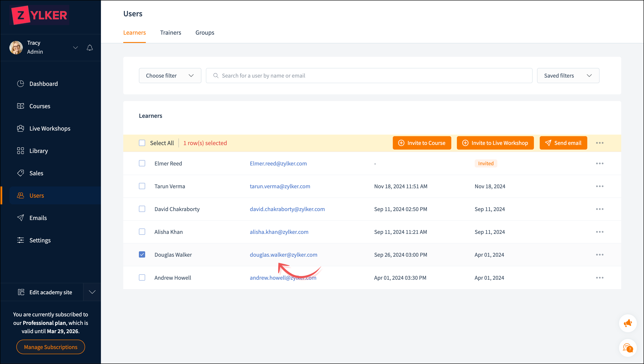
Task: Click bulk actions ellipsis in selection bar
Action: point(600,143)
